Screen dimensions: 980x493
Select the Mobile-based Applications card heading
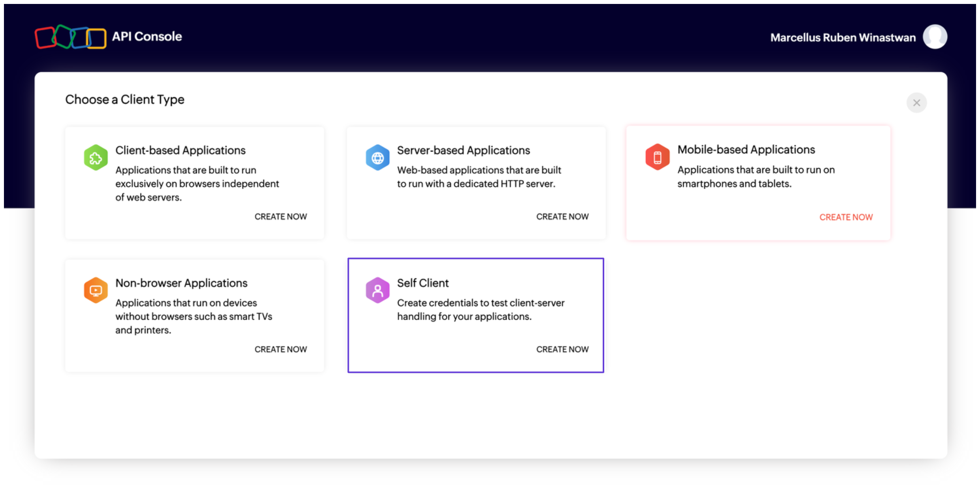click(x=746, y=150)
